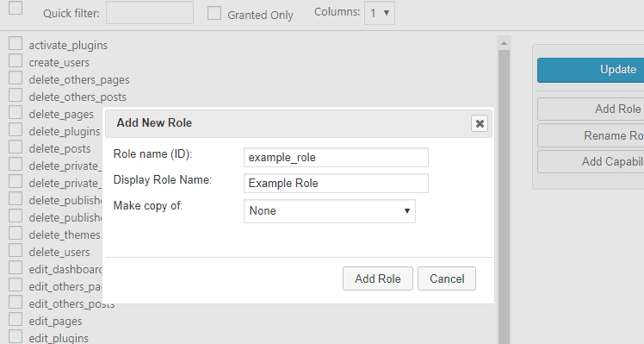The width and height of the screenshot is (644, 344).
Task: Enable delete_others_pages capability checkbox
Action: (15, 78)
